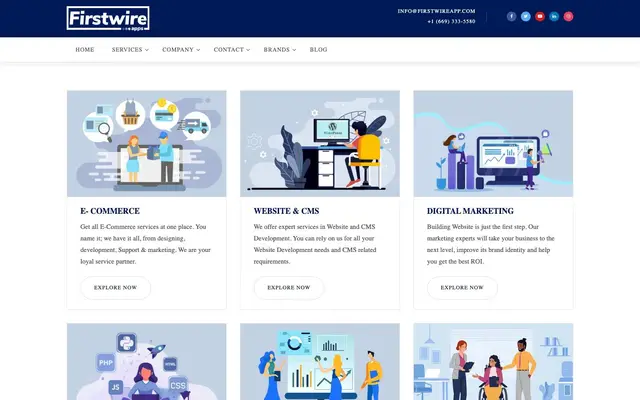
Task: Open the Brands menu
Action: (276, 49)
